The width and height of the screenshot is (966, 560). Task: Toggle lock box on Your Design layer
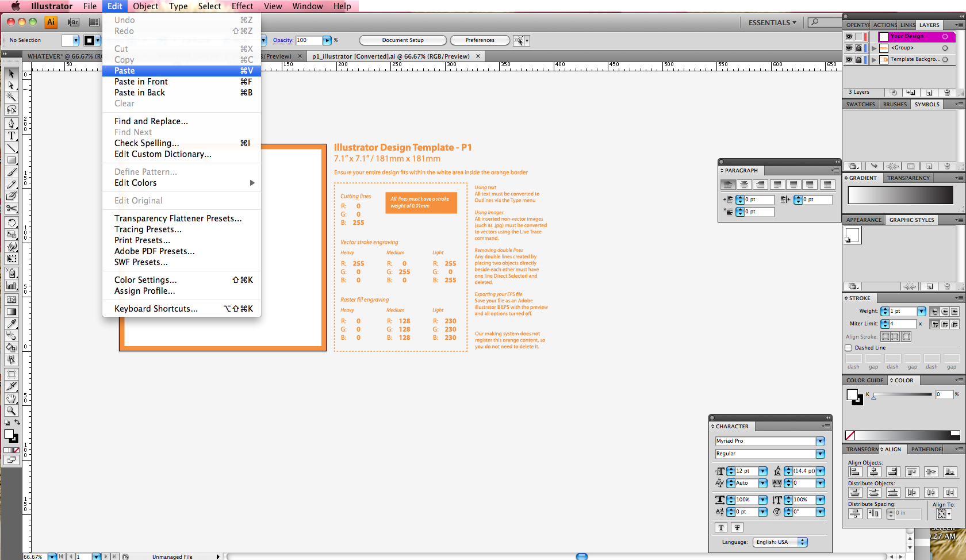[x=858, y=36]
